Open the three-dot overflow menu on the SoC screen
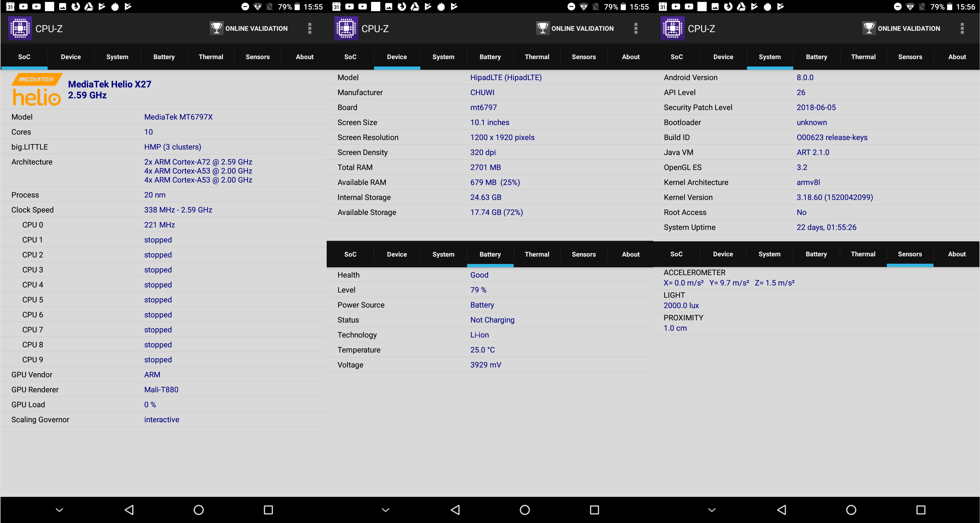This screenshot has width=980, height=523. [310, 28]
